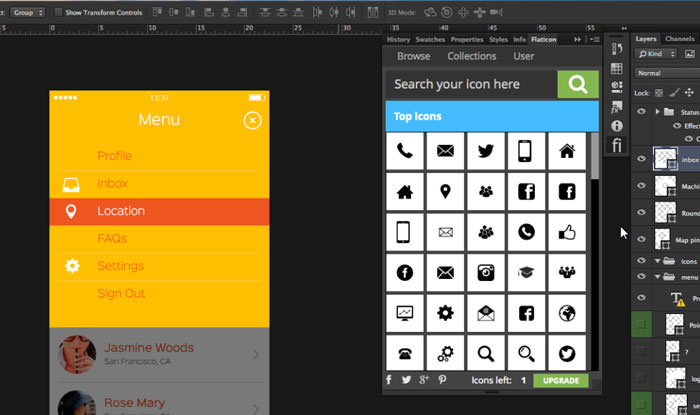Choose the graduation cap icon
The height and width of the screenshot is (415, 700).
[526, 273]
